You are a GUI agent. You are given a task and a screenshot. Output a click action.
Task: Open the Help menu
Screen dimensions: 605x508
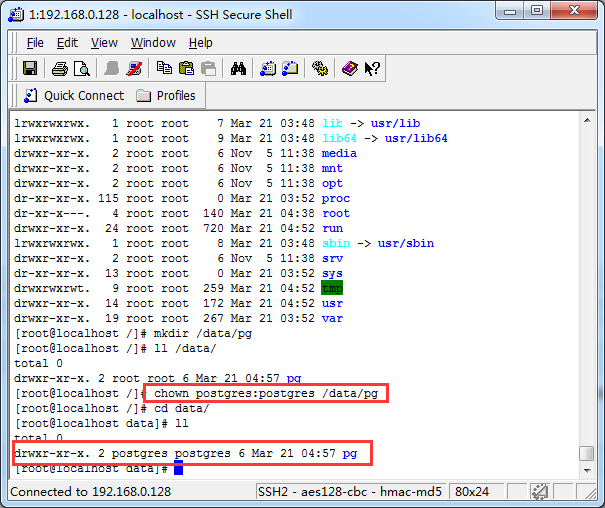tap(201, 42)
